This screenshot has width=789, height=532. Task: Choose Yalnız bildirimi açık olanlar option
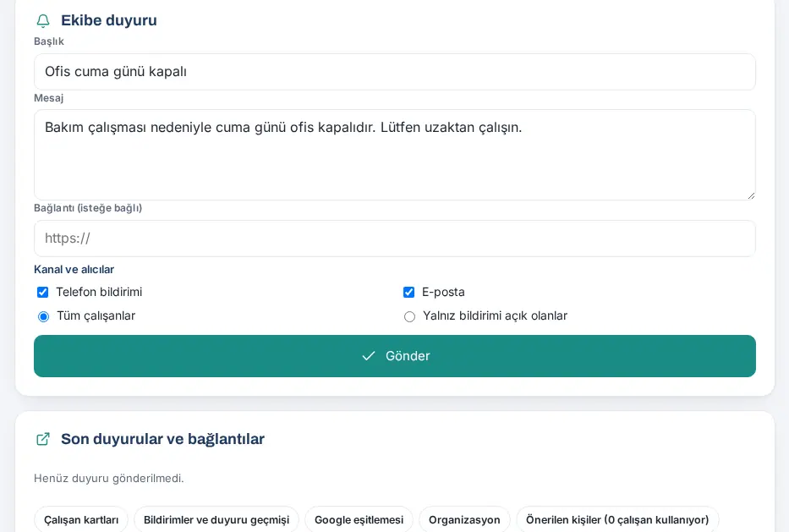(x=409, y=316)
